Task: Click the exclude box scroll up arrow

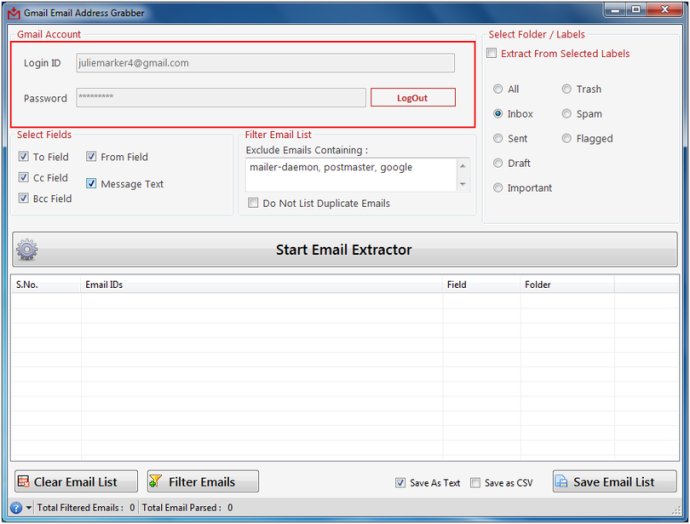Action: tap(463, 166)
